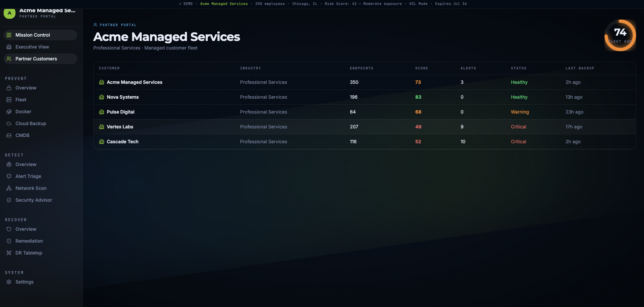
Task: Click the Partner Portal breadcrumb icon
Action: click(95, 25)
